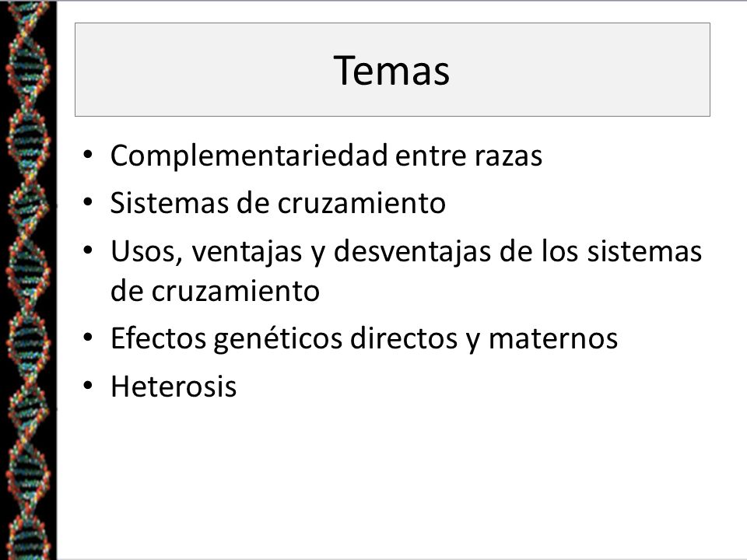Screen dimensions: 747x560
Task: Select the 'Complementariedad entre razas' bullet text
Action: tap(326, 156)
